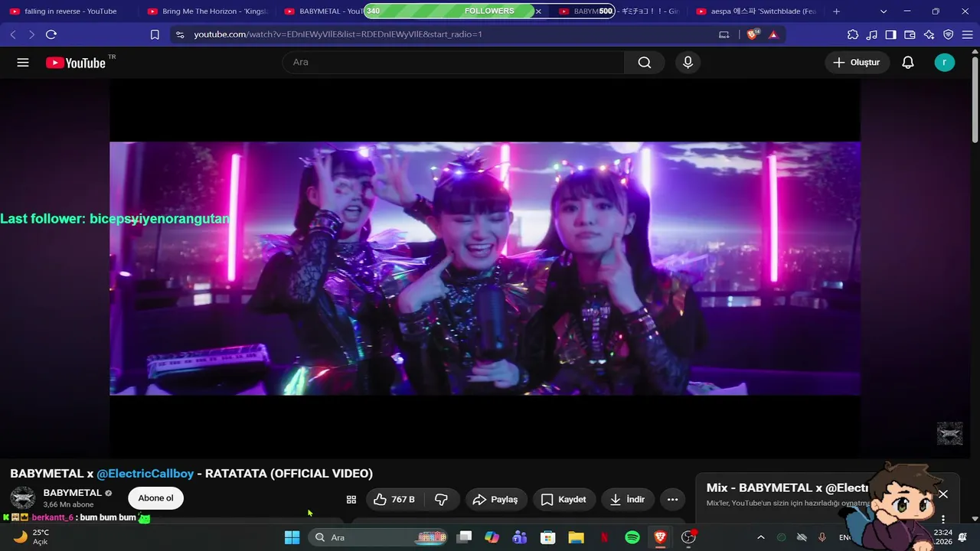
Task: Go back to the previous page
Action: pyautogui.click(x=13, y=34)
